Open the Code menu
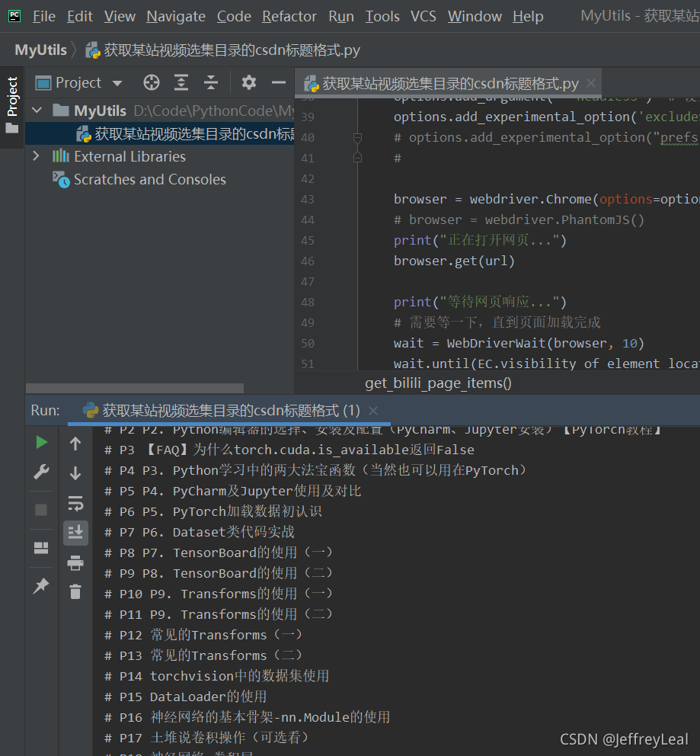Viewport: 700px width, 756px height. click(x=234, y=17)
